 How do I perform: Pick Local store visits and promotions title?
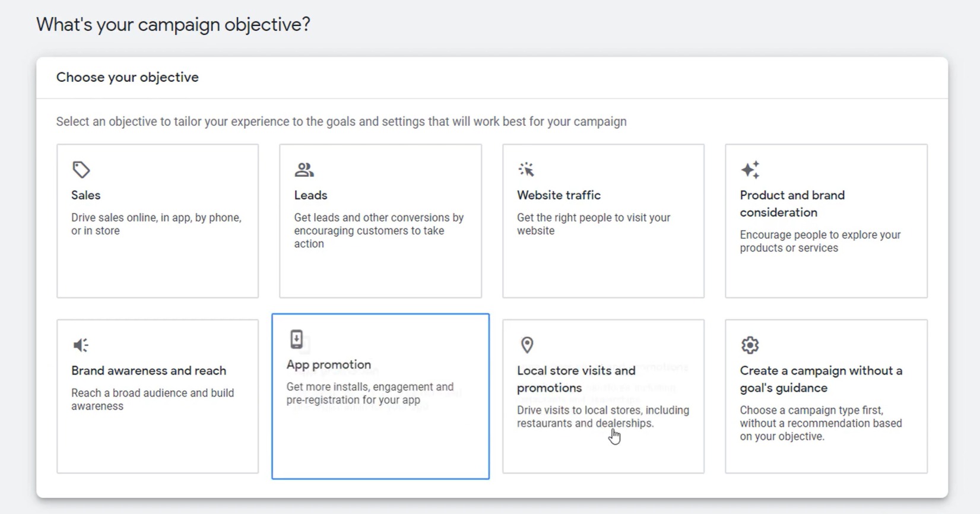click(576, 379)
